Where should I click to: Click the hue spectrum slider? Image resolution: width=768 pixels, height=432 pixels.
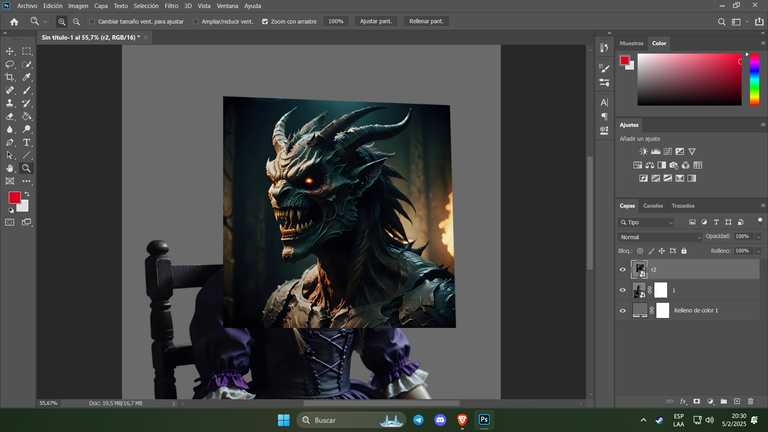click(754, 79)
